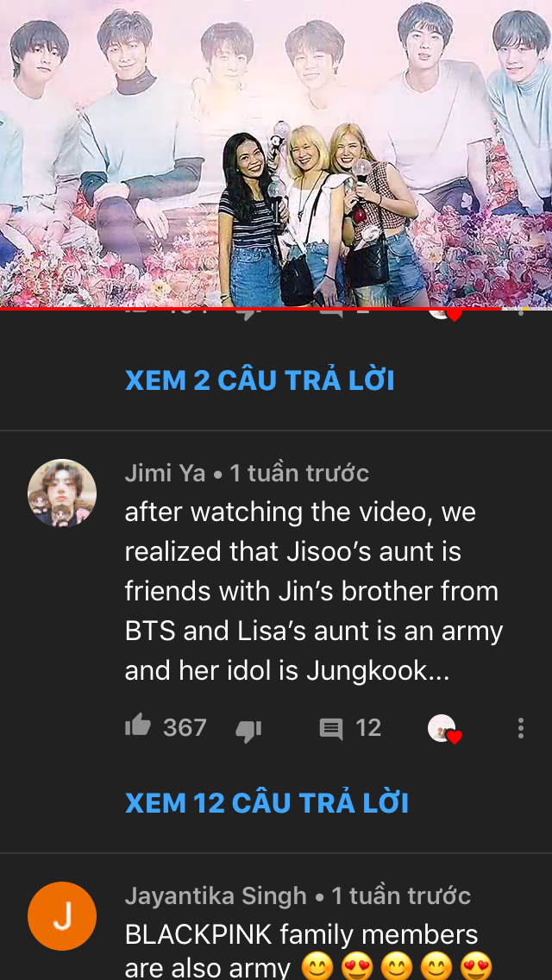
Task: Expand XEM 12 CÂU TRẢ LỜI replies
Action: [x=267, y=802]
